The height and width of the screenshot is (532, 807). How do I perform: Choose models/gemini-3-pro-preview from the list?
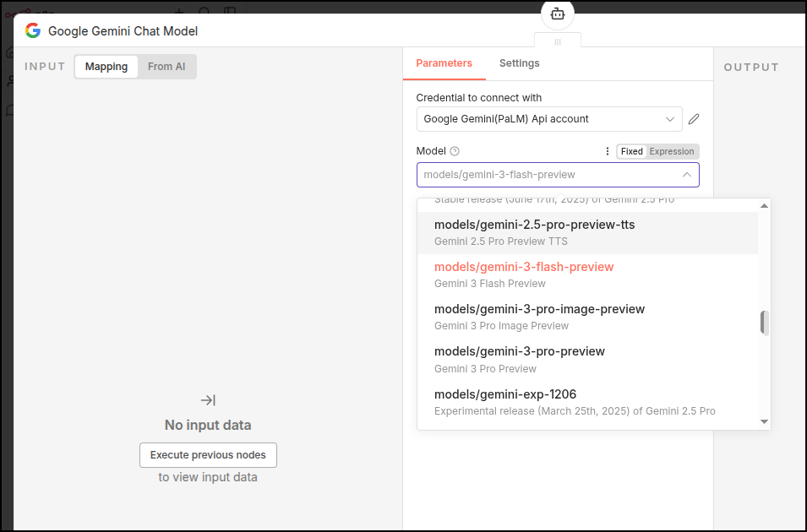519,351
